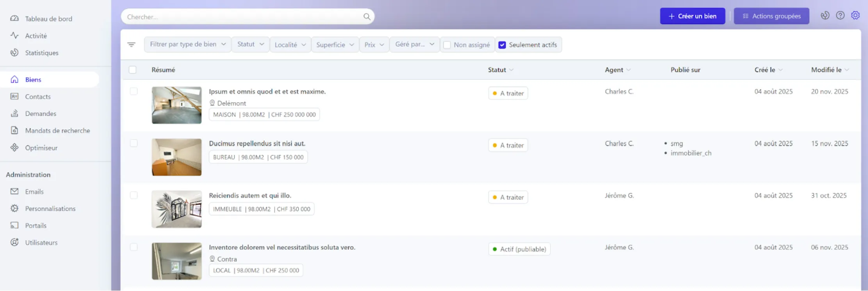
Task: Click Actif (publiable) status badge
Action: pyautogui.click(x=519, y=249)
